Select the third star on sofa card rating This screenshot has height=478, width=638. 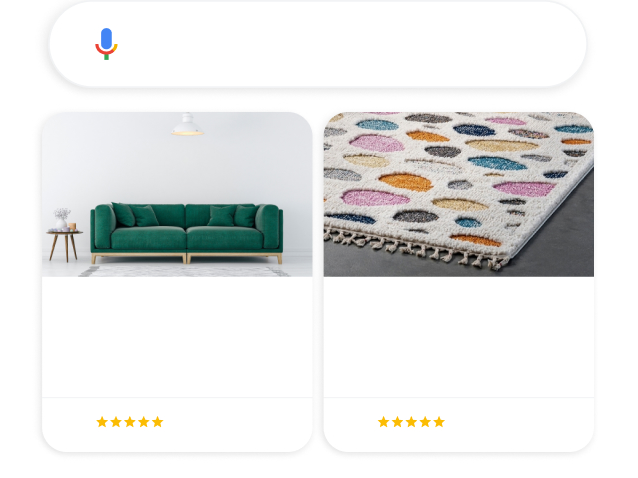(130, 422)
